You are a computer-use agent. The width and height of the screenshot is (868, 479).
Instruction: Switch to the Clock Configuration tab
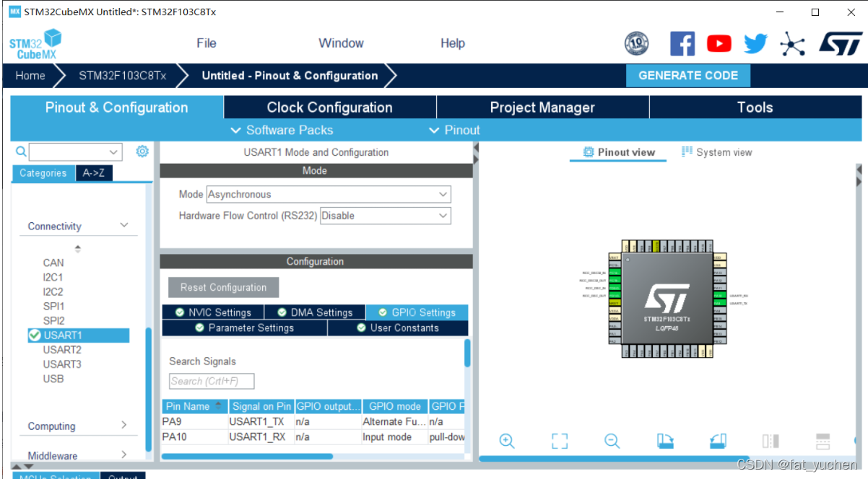(x=330, y=107)
